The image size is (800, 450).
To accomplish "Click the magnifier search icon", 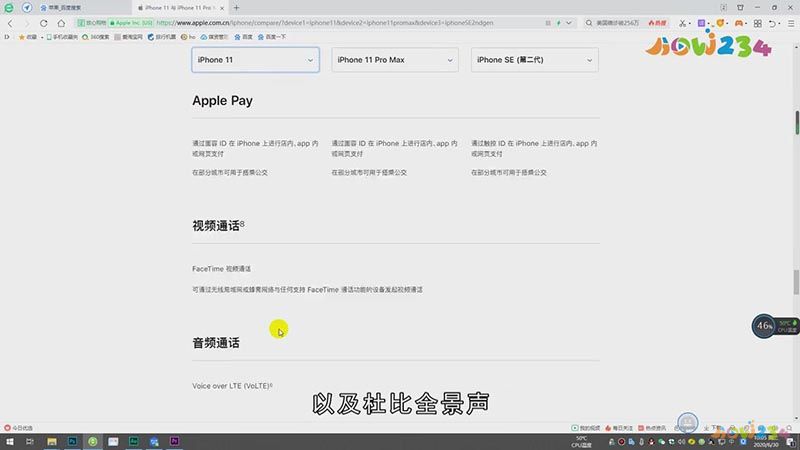I will pyautogui.click(x=589, y=23).
